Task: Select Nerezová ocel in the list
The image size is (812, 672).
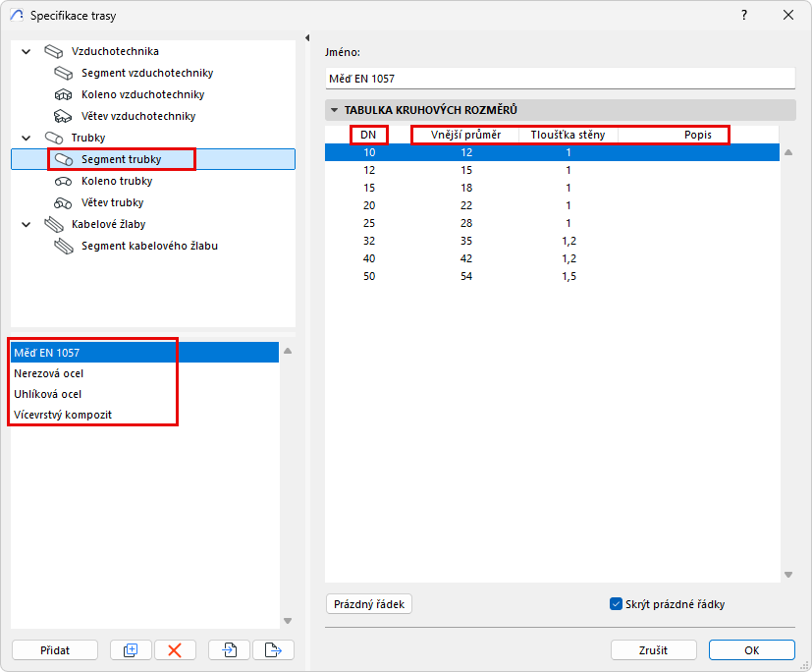Action: 144,373
